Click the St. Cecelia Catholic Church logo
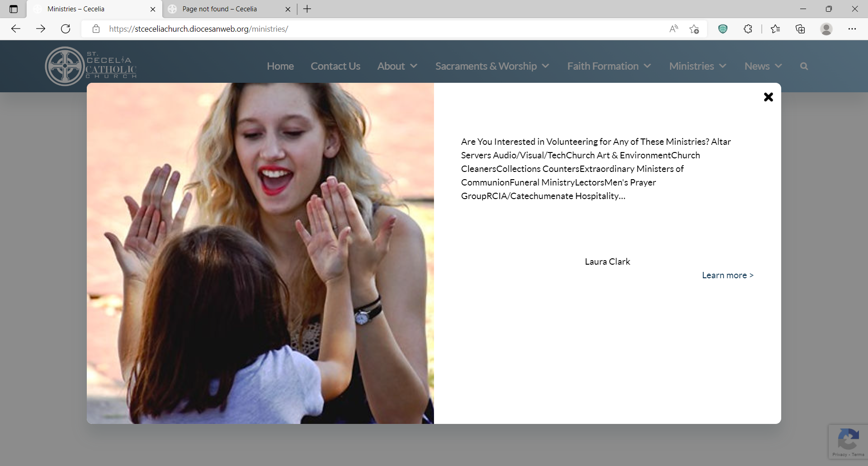 91,66
